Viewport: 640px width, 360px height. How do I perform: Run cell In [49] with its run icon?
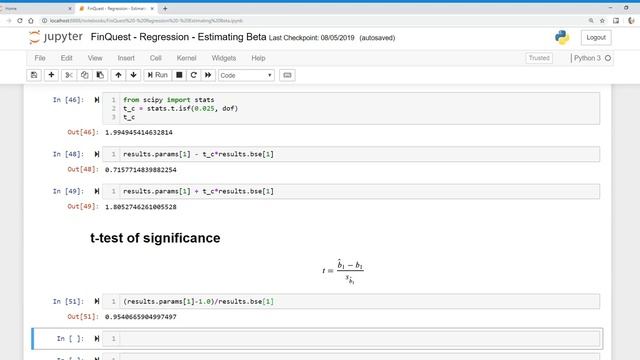click(x=97, y=191)
